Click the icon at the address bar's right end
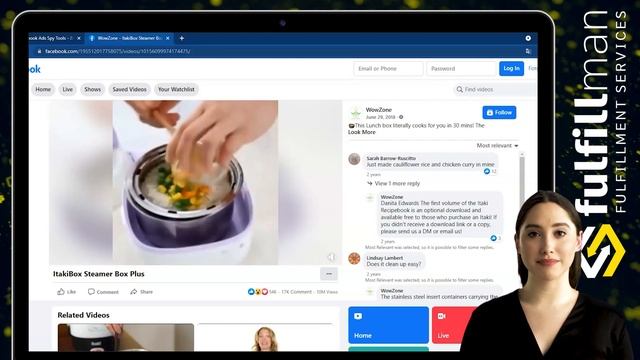Viewport: 640px width, 360px height. click(528, 51)
